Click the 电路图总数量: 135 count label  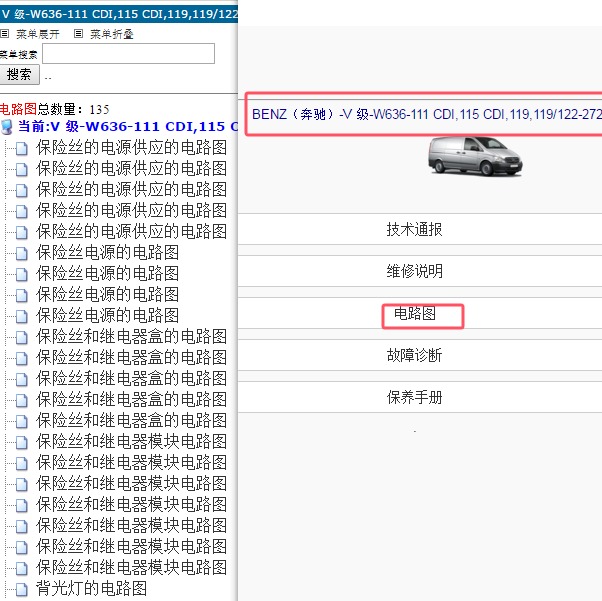pyautogui.click(x=55, y=109)
